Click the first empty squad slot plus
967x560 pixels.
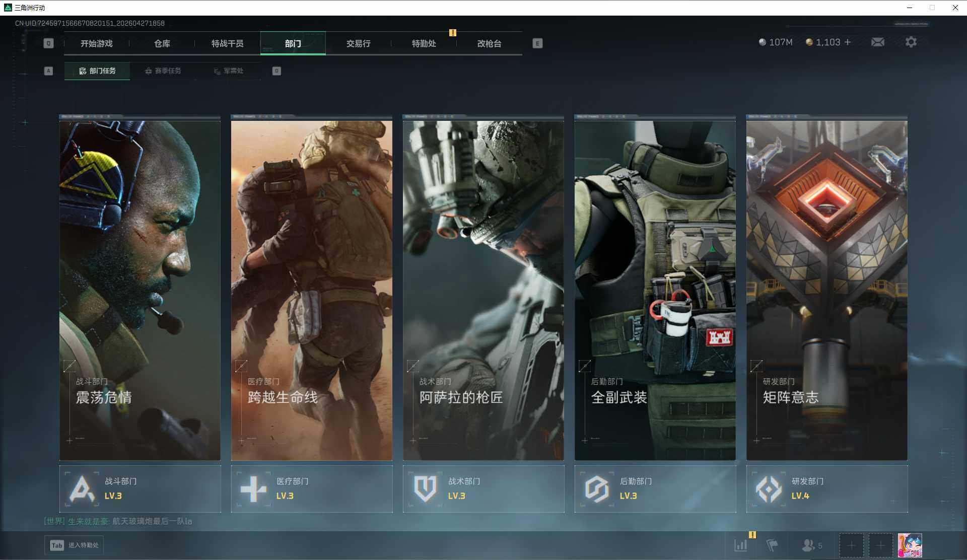[851, 545]
